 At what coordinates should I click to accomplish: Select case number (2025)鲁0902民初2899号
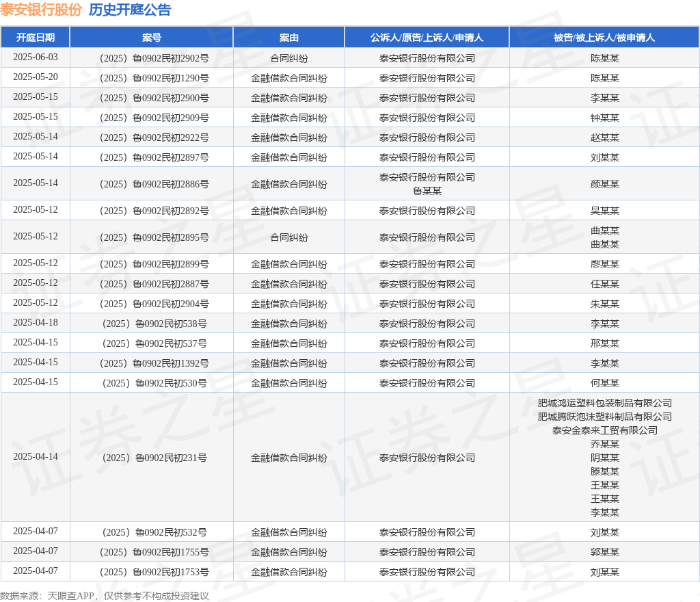coord(154,264)
